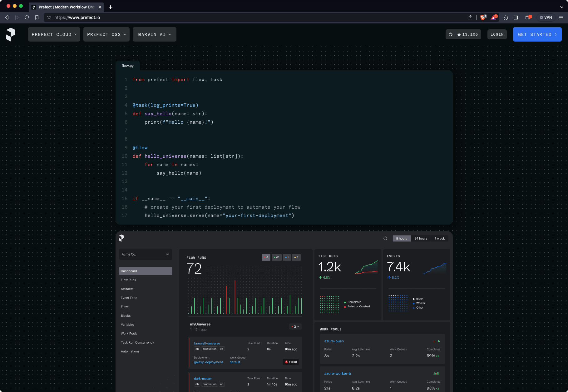Click the Get Started button

(537, 34)
